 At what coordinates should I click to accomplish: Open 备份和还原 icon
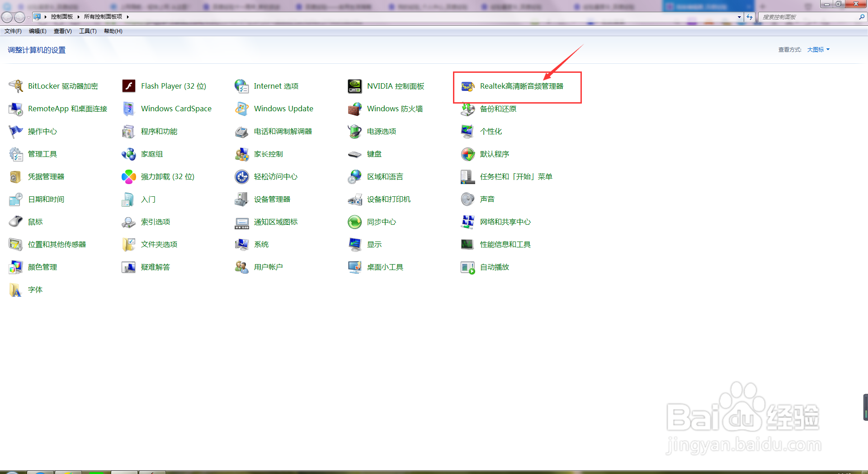(x=468, y=109)
